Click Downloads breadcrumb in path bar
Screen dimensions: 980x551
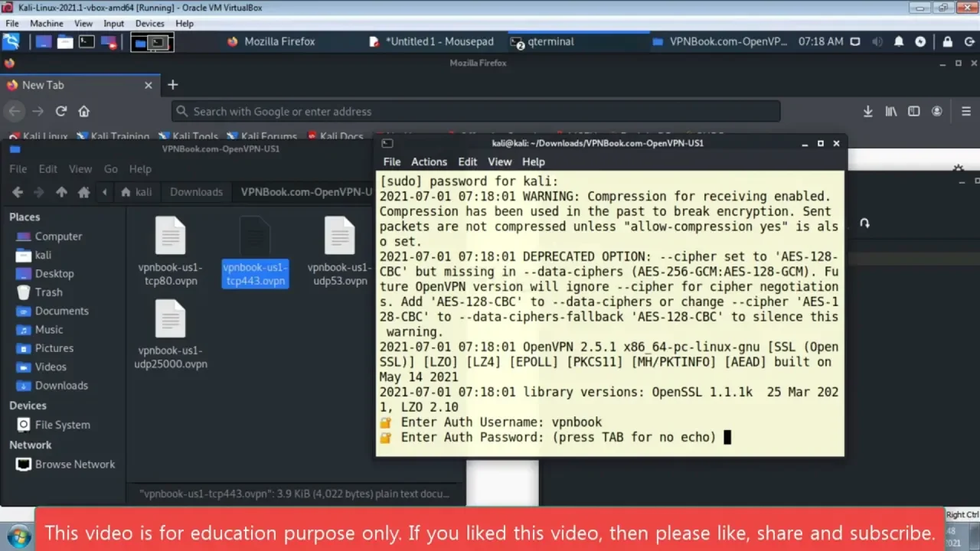click(196, 192)
